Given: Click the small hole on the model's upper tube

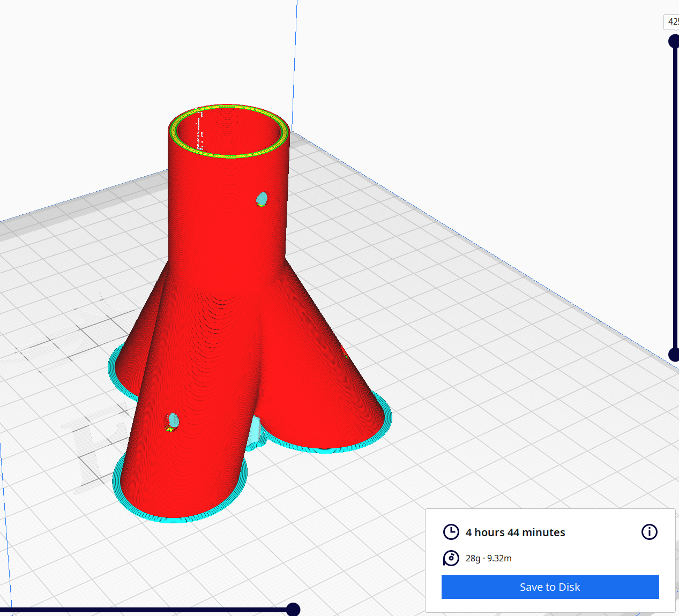Looking at the screenshot, I should pyautogui.click(x=260, y=199).
